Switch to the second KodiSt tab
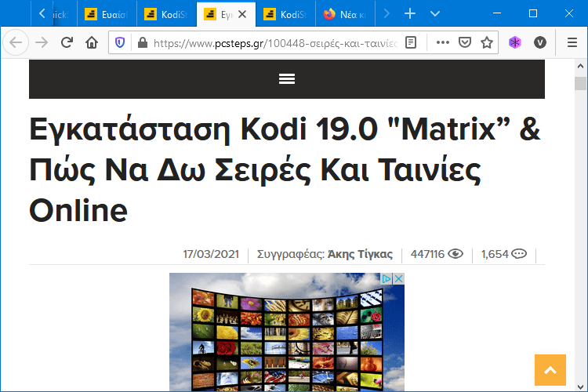Viewport: 588px width, 392px height. tap(285, 14)
